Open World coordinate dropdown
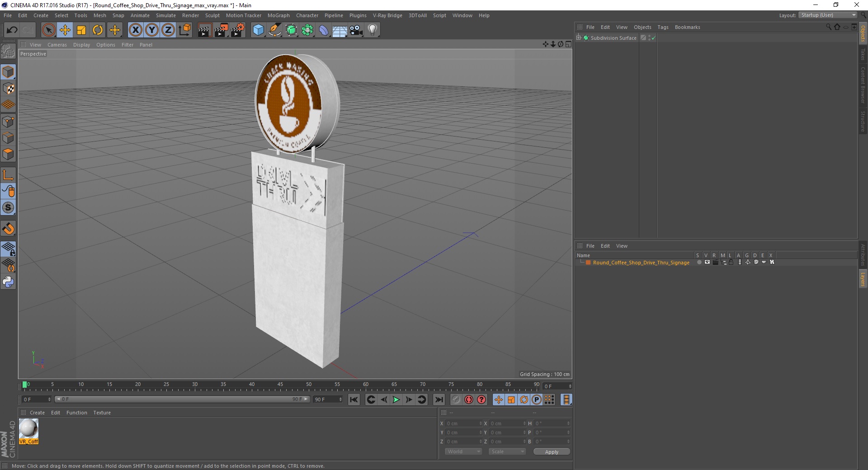This screenshot has height=470, width=868. 463,451
